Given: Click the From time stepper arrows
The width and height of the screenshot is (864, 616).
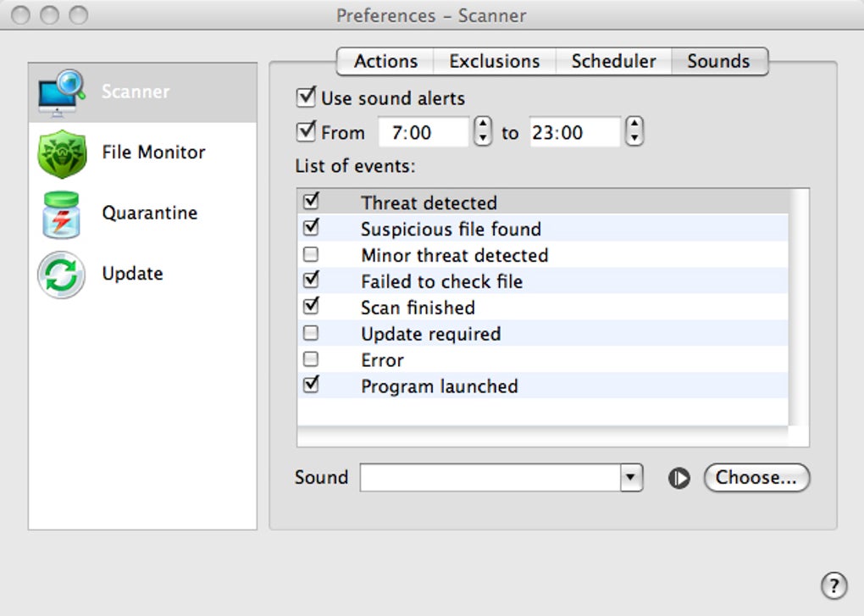Looking at the screenshot, I should [x=483, y=132].
